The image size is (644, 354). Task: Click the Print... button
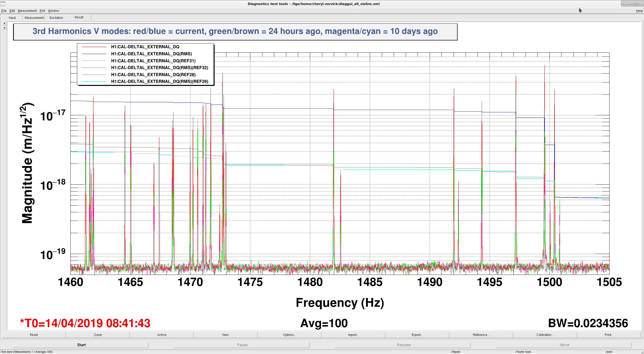point(609,335)
